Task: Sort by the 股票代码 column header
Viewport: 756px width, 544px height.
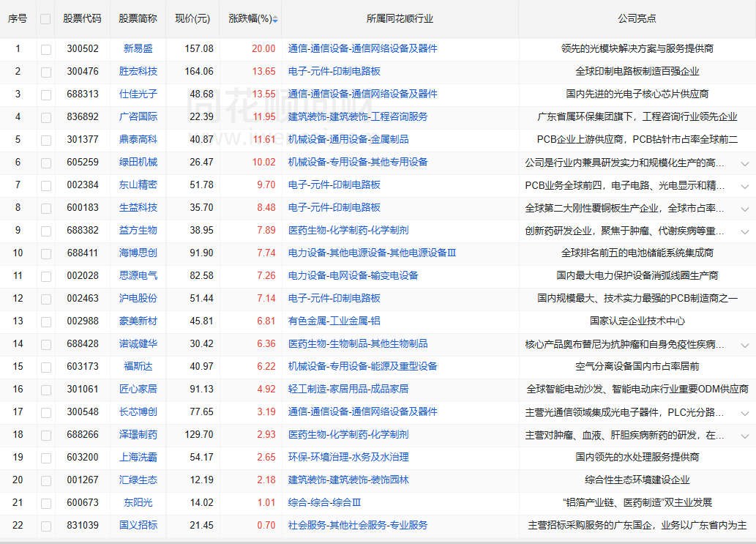Action: point(83,18)
